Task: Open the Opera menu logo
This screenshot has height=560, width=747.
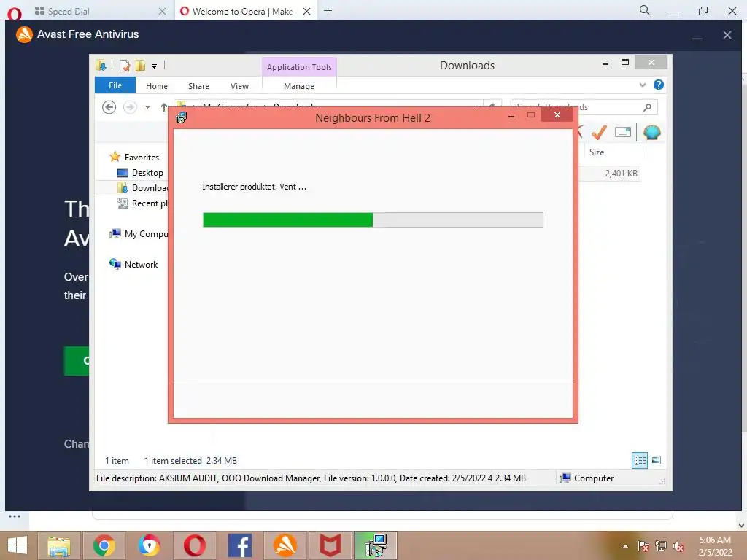Action: (15, 13)
